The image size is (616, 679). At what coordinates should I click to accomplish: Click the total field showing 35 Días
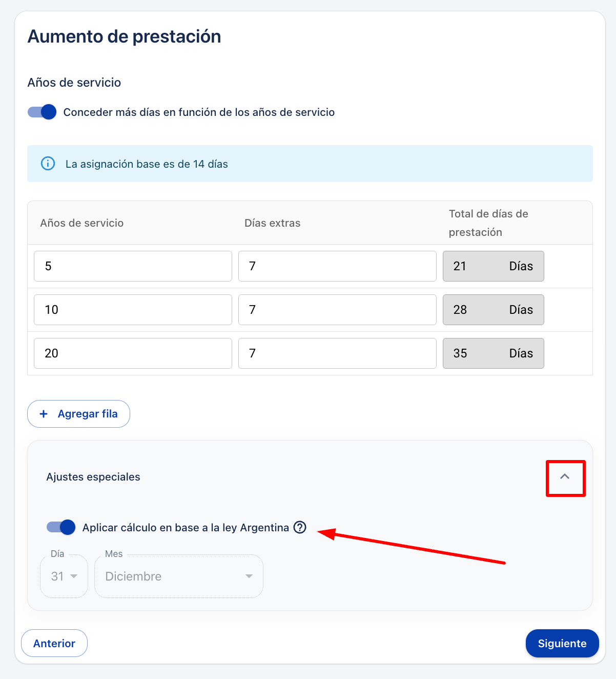pos(494,353)
